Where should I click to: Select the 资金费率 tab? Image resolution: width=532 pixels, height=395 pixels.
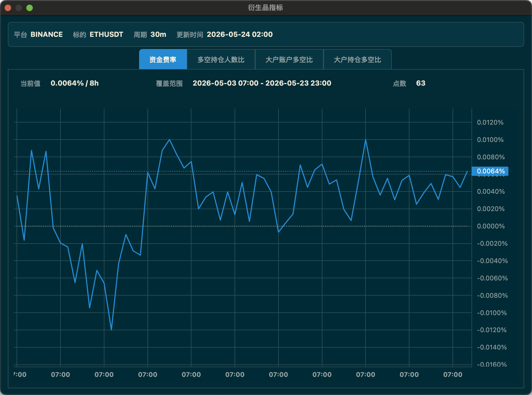pos(163,59)
